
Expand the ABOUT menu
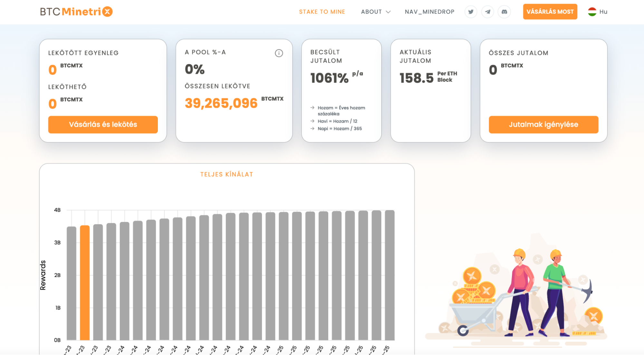(376, 12)
